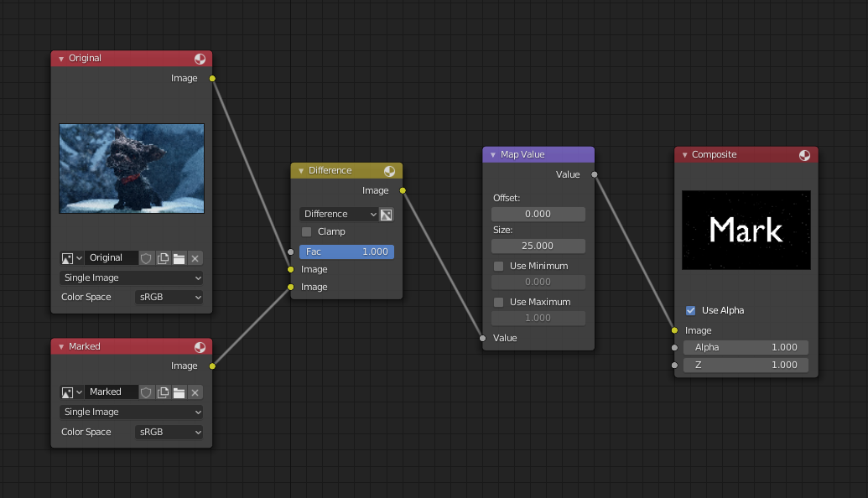Enable Use Maximum in Map Value node
Screen dimensions: 868x498
pos(499,302)
